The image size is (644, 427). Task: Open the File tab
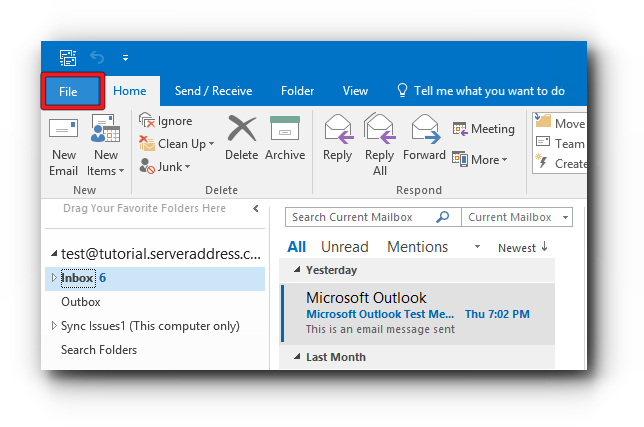click(72, 91)
